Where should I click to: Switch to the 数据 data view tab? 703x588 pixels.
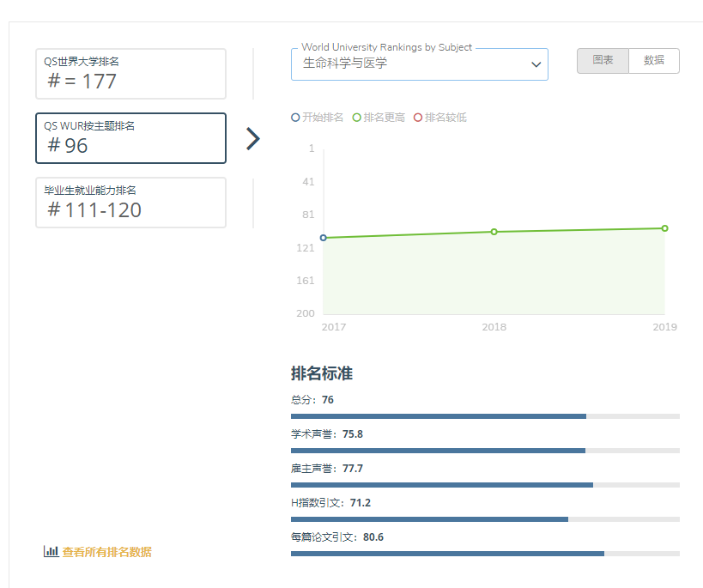tap(654, 61)
